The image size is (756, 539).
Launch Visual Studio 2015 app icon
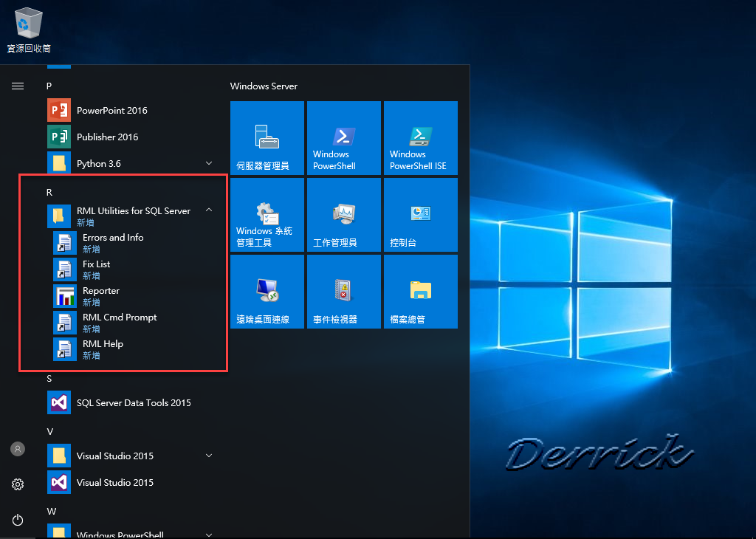pyautogui.click(x=59, y=482)
